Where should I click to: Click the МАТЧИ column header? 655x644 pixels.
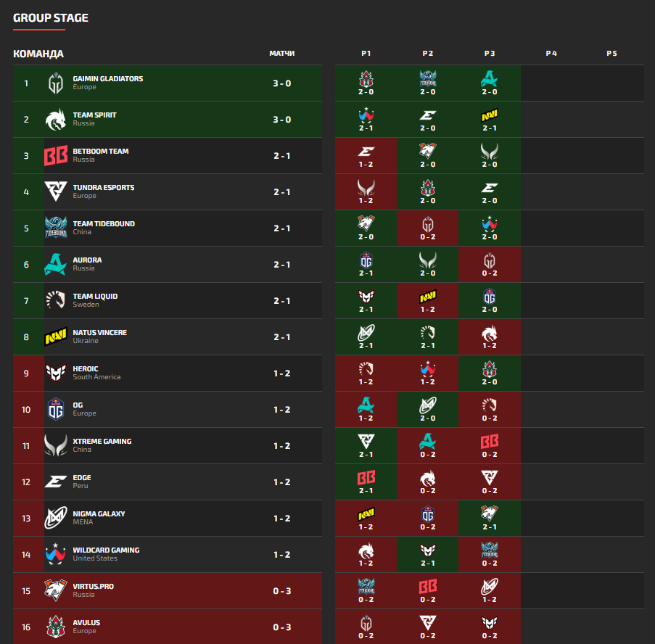pyautogui.click(x=281, y=54)
